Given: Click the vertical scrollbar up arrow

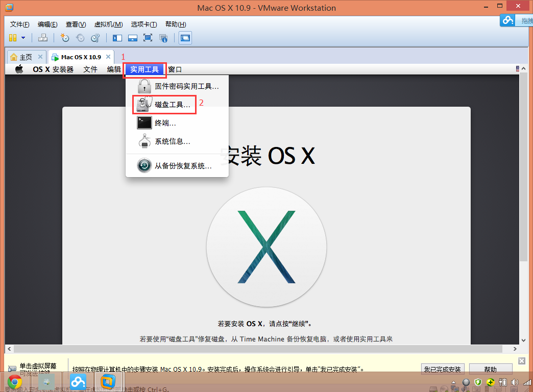Looking at the screenshot, I should [x=523, y=69].
